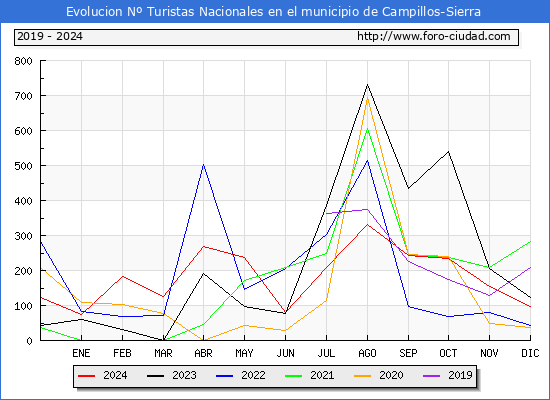Select the '2022' legend label

[253, 375]
